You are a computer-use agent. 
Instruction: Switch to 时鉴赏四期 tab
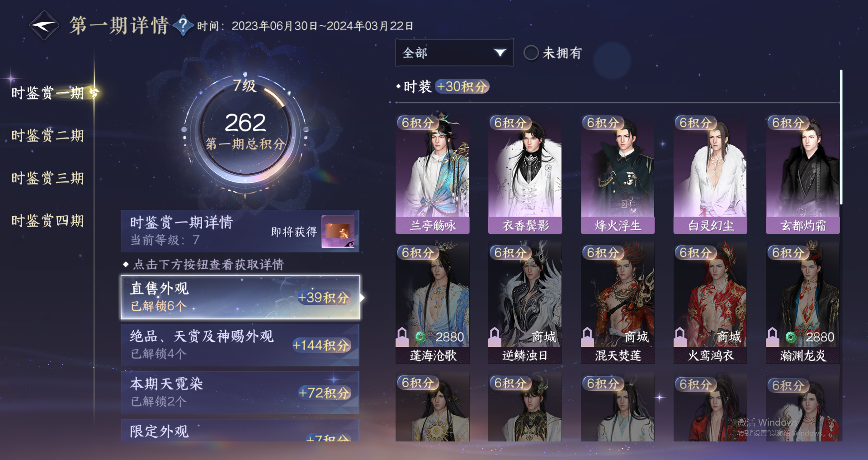coord(47,221)
